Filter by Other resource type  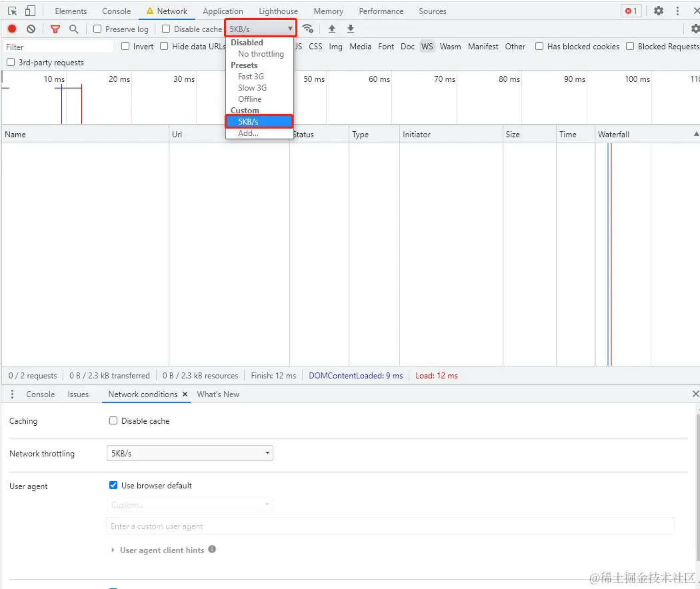pyautogui.click(x=515, y=46)
